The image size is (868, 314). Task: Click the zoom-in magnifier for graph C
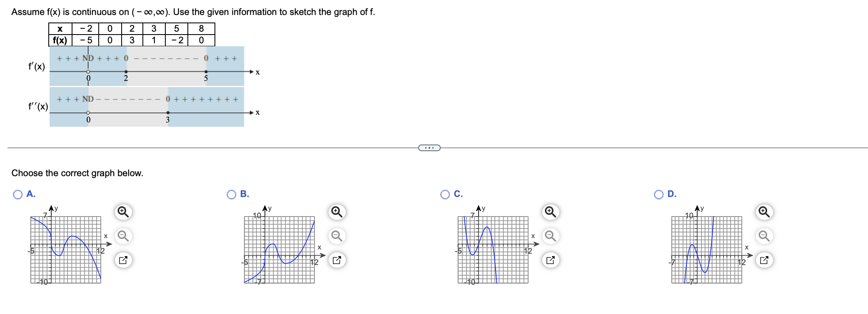coord(550,212)
